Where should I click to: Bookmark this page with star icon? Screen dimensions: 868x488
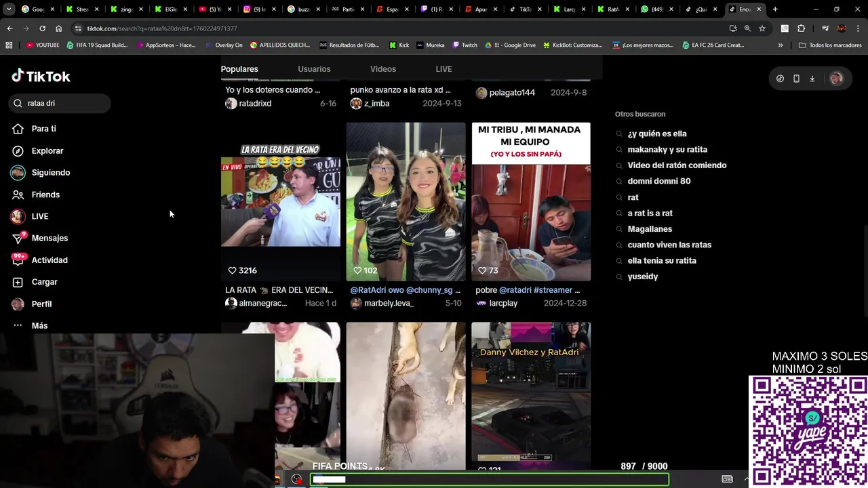(x=762, y=28)
